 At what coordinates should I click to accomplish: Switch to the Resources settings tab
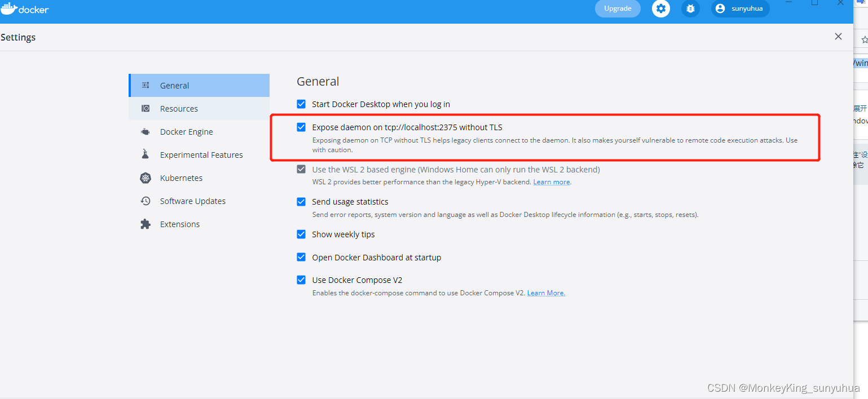[x=199, y=109]
